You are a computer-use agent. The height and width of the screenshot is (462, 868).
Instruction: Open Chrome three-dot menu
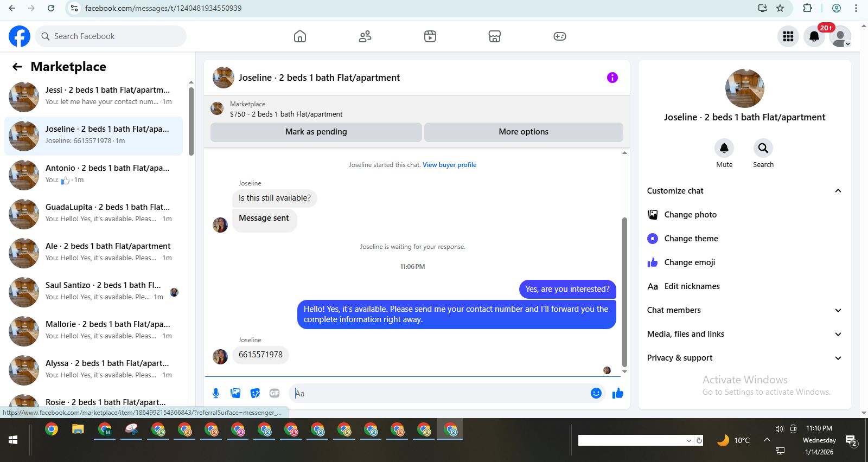856,8
